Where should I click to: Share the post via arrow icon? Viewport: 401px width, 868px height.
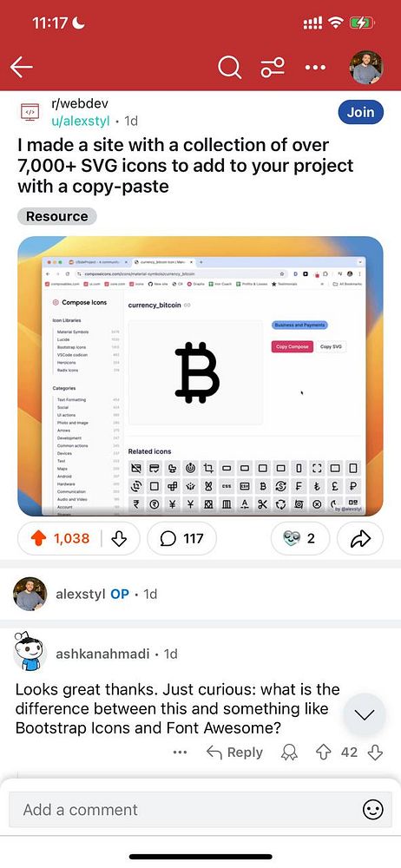tap(360, 538)
